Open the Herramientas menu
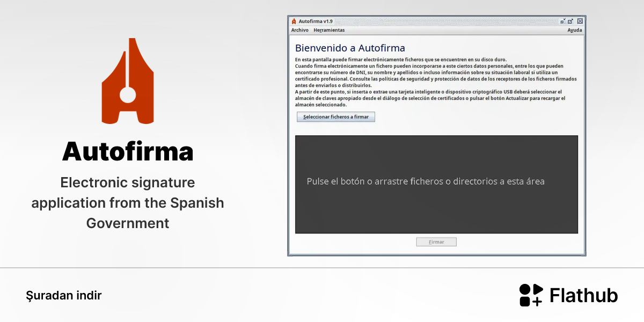The height and width of the screenshot is (322, 644). (329, 30)
